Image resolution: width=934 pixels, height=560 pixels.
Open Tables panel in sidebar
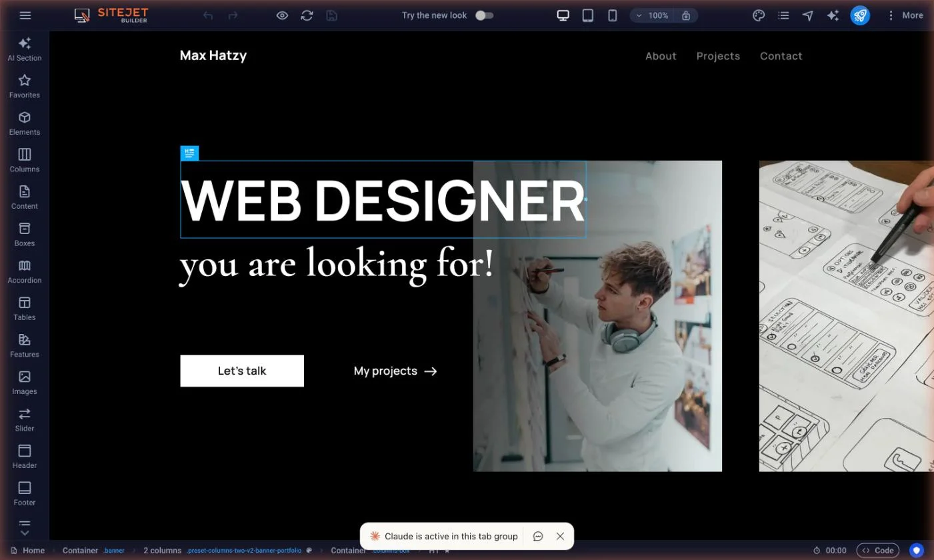(25, 309)
